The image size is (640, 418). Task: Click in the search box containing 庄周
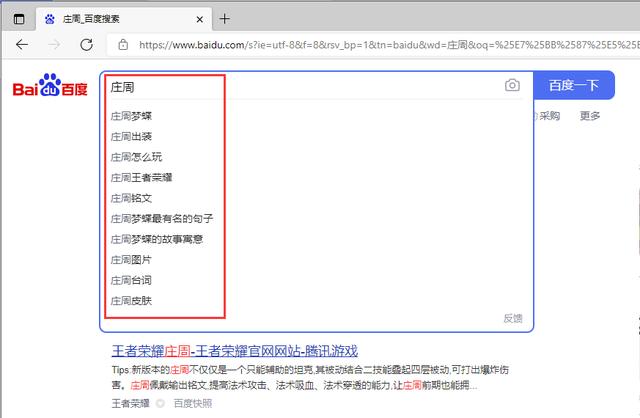tap(300, 87)
